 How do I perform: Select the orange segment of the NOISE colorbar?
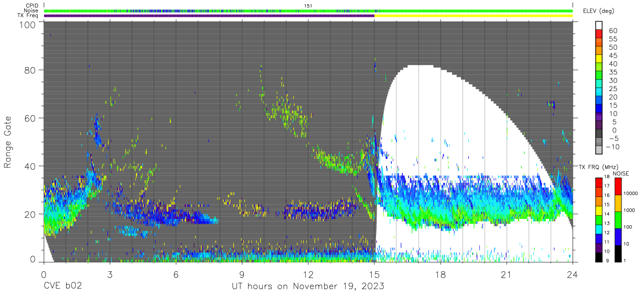point(618,203)
